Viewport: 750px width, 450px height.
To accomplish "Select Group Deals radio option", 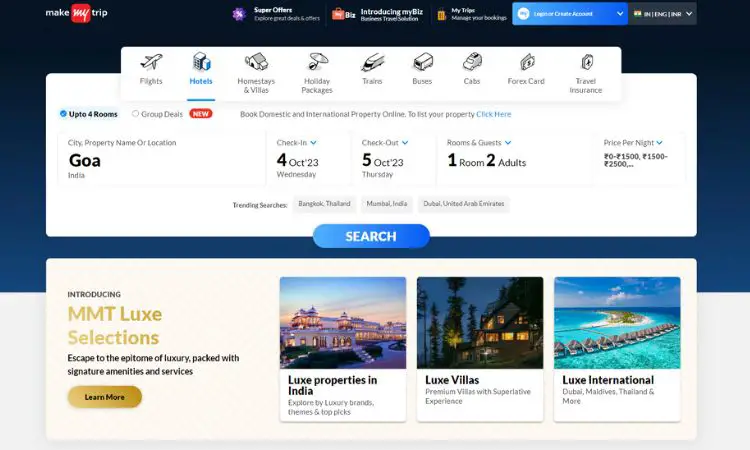I will pyautogui.click(x=135, y=114).
